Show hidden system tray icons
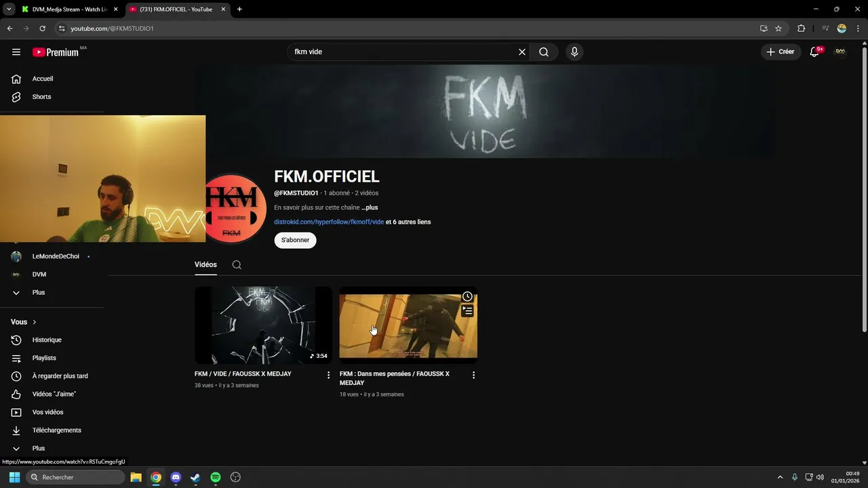868x488 pixels. coord(780,477)
